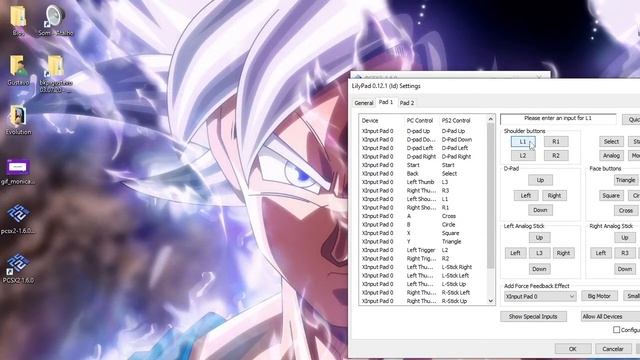Bind Right Analog Stick Left

point(600,253)
